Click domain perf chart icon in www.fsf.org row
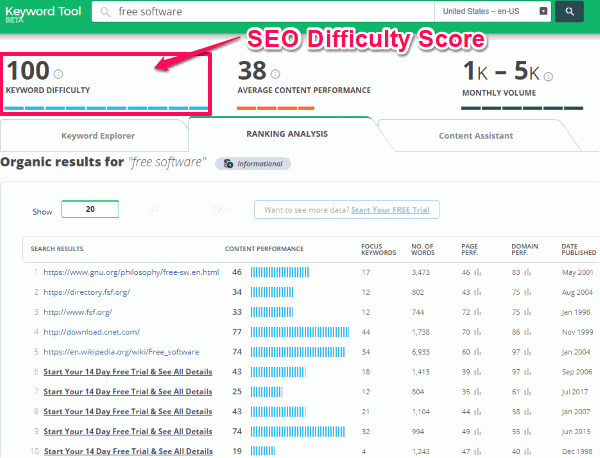Screen dimensions: 600x458 [528, 312]
